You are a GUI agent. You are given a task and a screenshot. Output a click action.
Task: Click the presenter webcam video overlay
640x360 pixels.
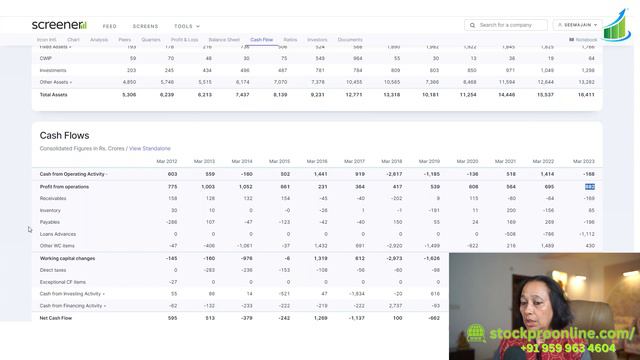[x=544, y=306]
